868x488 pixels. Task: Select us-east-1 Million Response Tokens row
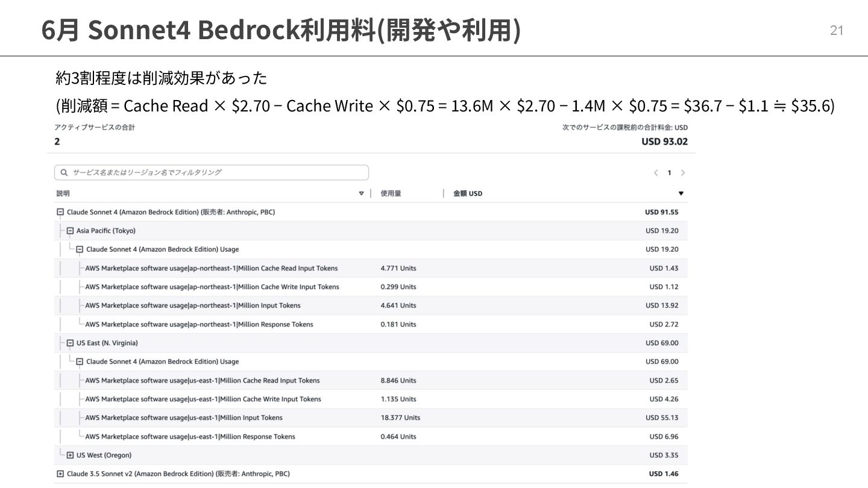coord(371,436)
